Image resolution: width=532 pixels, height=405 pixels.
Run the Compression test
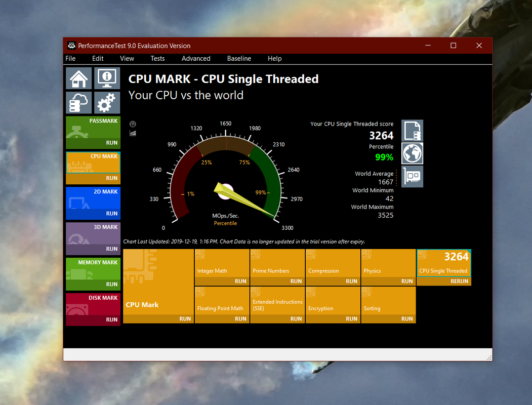tap(333, 281)
